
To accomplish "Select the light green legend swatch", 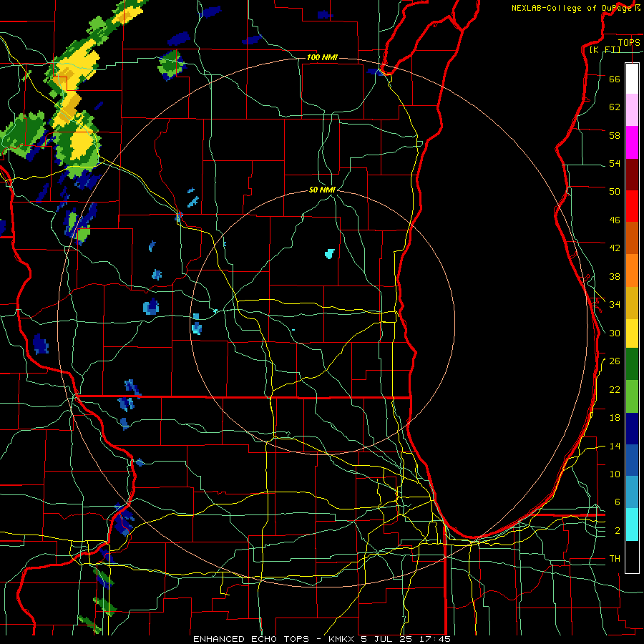I will tap(632, 396).
